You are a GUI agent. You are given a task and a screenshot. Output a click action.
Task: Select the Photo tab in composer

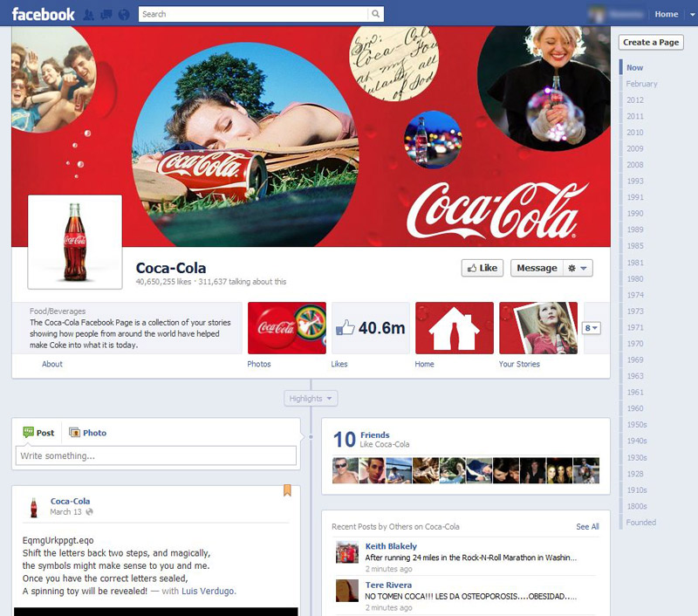coord(88,433)
